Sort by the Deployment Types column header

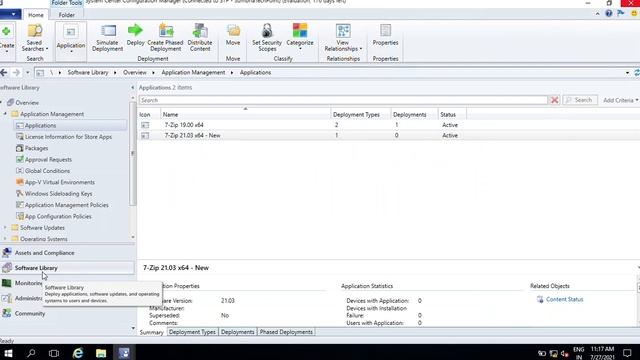point(361,115)
